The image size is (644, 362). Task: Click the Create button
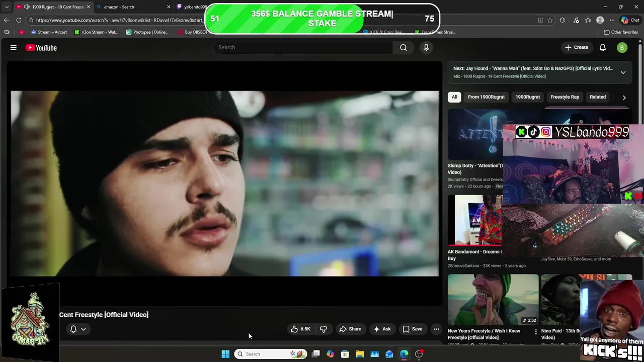coord(577,47)
